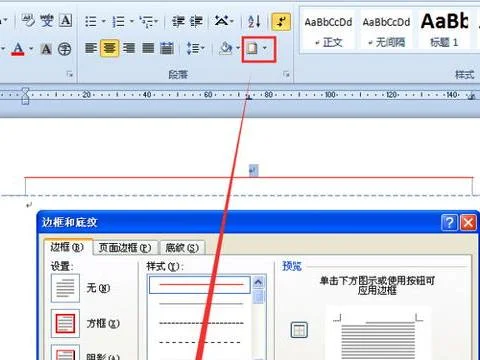Select the red solid line style
The width and height of the screenshot is (480, 360).
pyautogui.click(x=199, y=285)
